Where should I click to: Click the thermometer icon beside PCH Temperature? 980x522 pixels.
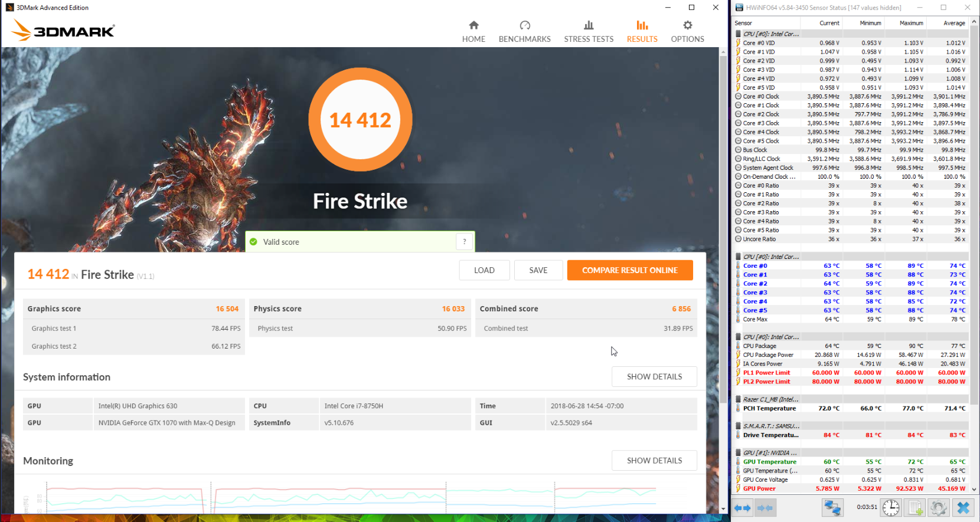pos(738,408)
